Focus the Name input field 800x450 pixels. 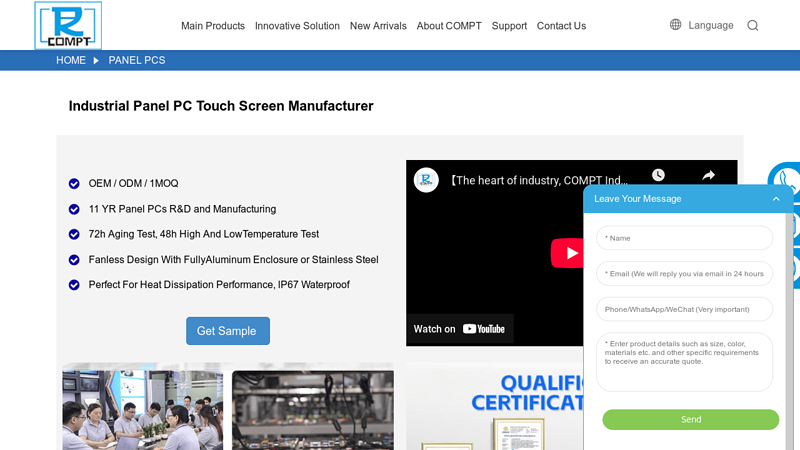(684, 238)
